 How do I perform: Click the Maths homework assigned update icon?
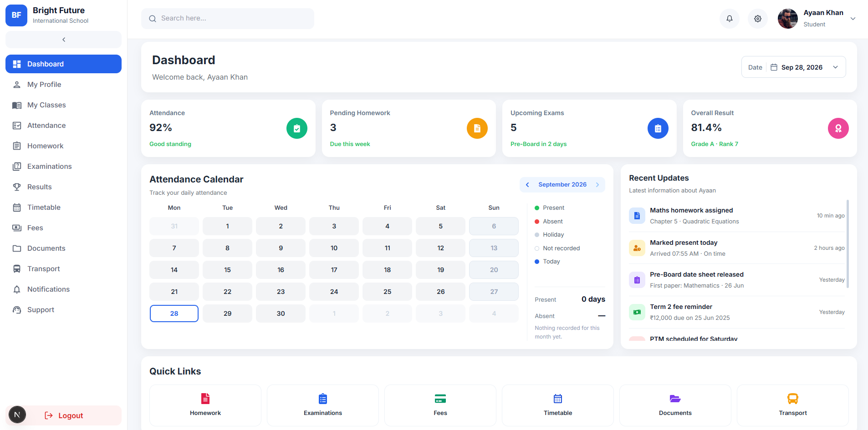pyautogui.click(x=637, y=216)
